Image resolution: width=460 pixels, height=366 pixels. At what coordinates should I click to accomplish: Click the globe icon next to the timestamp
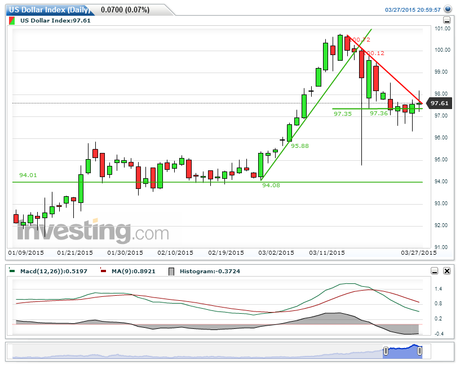click(x=448, y=9)
